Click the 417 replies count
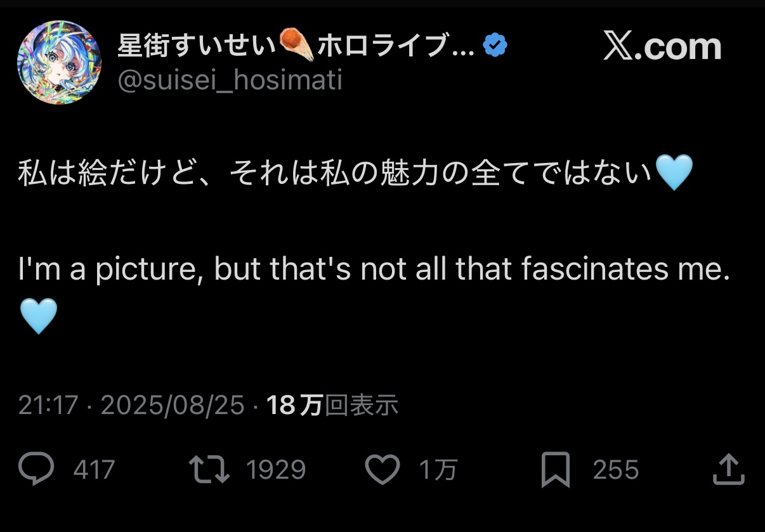 click(94, 470)
